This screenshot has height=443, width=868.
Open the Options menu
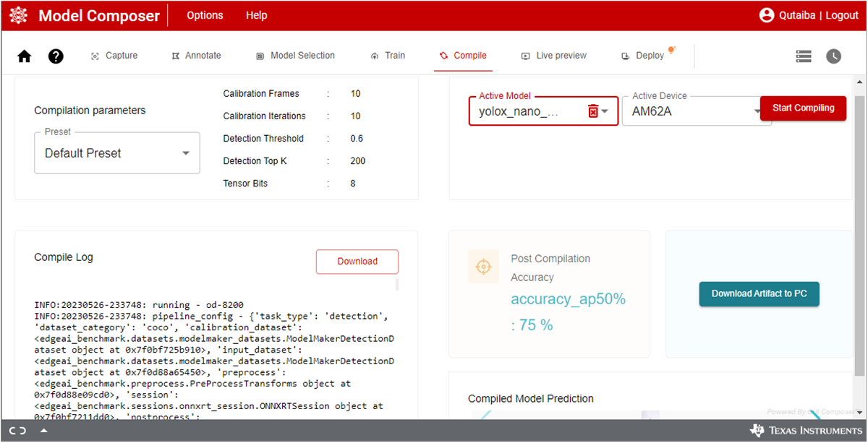pos(205,15)
